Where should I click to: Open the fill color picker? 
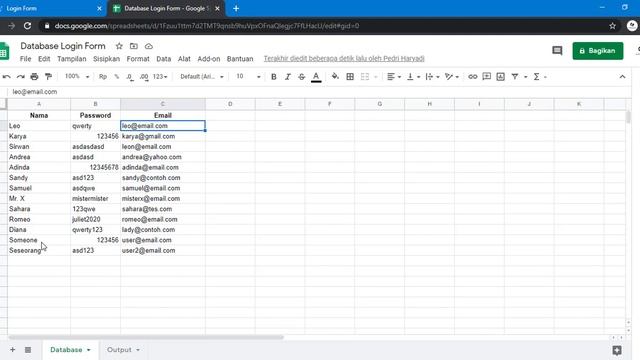point(335,77)
